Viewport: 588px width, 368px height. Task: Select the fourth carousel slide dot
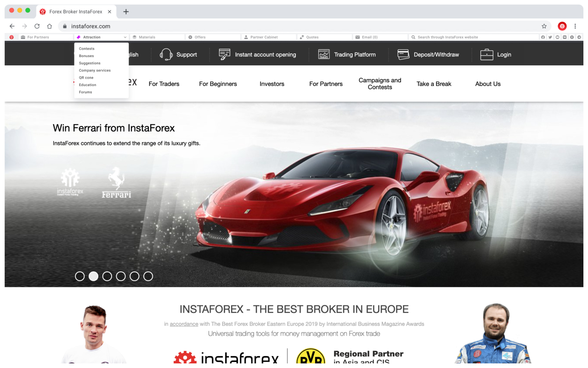click(x=121, y=276)
